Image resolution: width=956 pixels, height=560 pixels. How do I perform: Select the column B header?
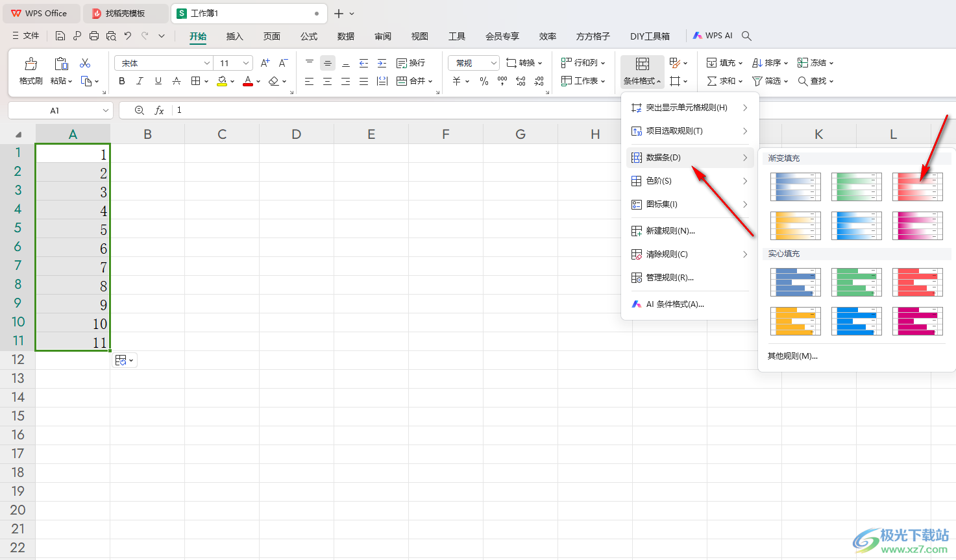click(147, 134)
